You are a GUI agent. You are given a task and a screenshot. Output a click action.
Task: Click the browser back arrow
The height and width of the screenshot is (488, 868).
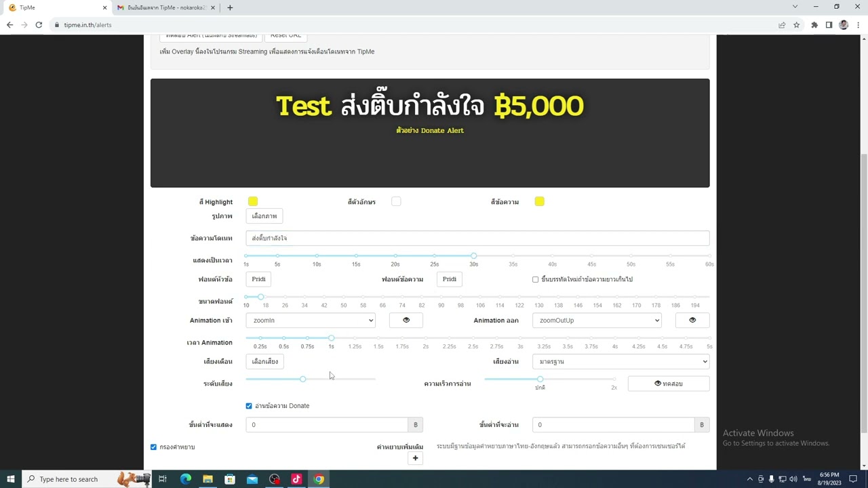click(x=9, y=25)
